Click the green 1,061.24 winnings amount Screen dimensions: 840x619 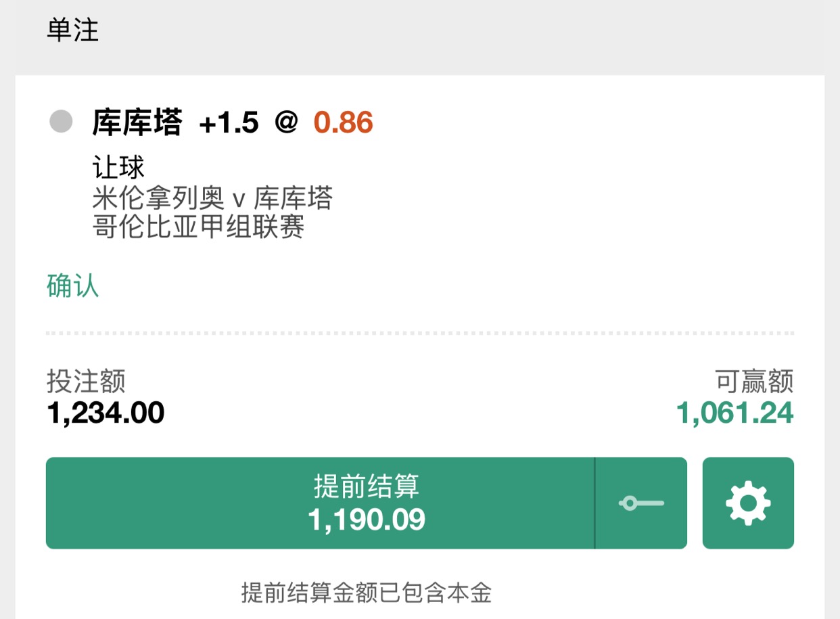click(734, 413)
